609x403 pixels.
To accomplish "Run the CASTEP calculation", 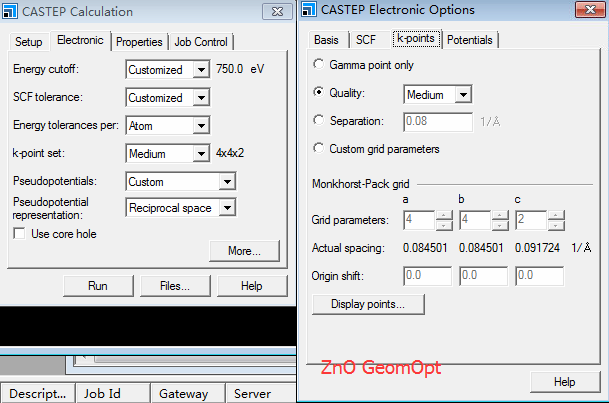I will coord(98,286).
